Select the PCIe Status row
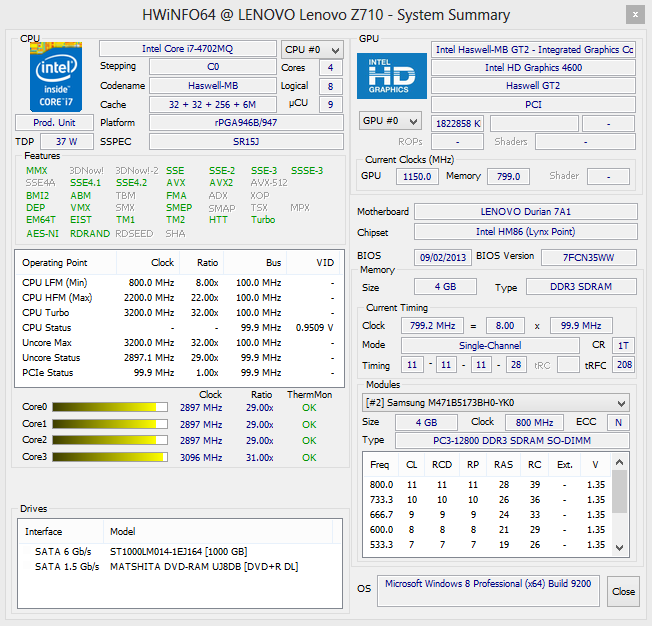This screenshot has width=652, height=626. (179, 373)
